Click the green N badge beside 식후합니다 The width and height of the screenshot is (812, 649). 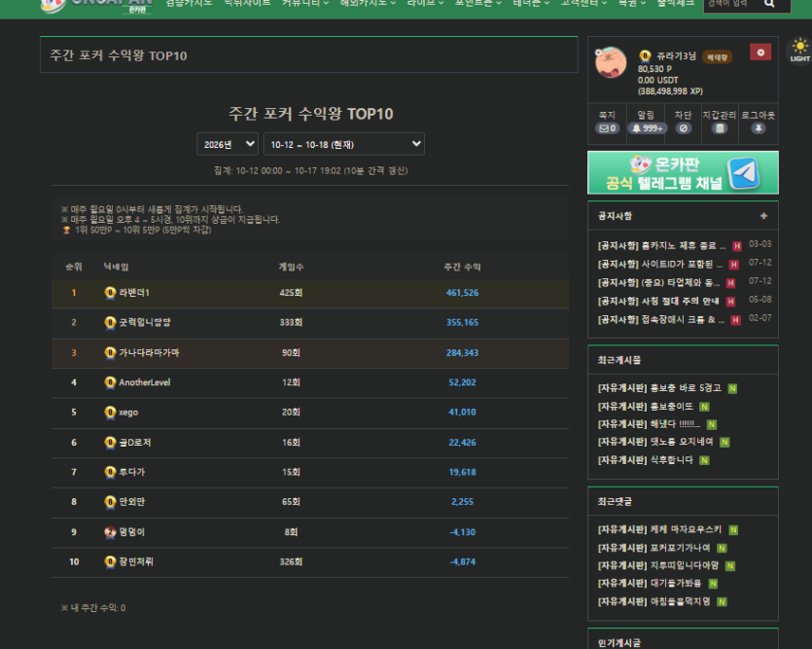(704, 460)
